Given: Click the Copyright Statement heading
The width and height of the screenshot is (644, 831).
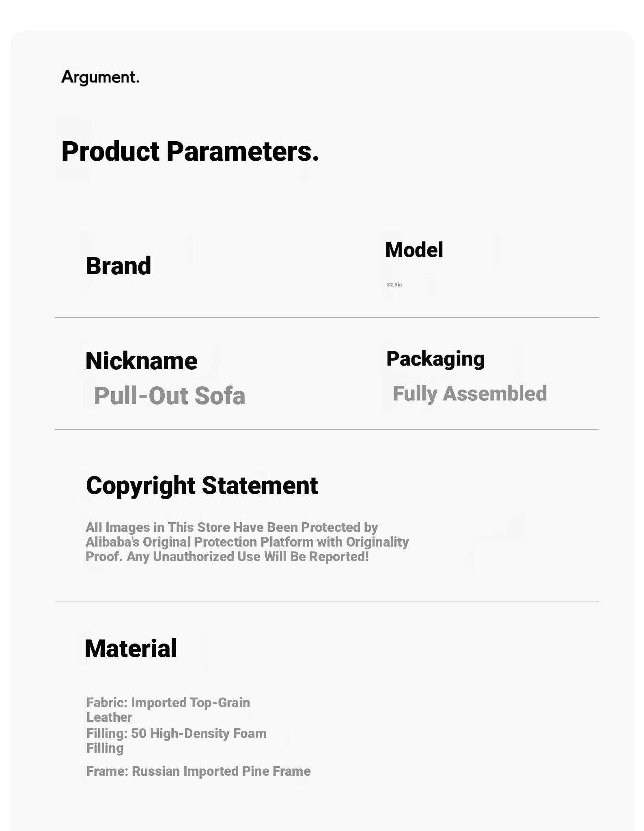Looking at the screenshot, I should [x=202, y=485].
